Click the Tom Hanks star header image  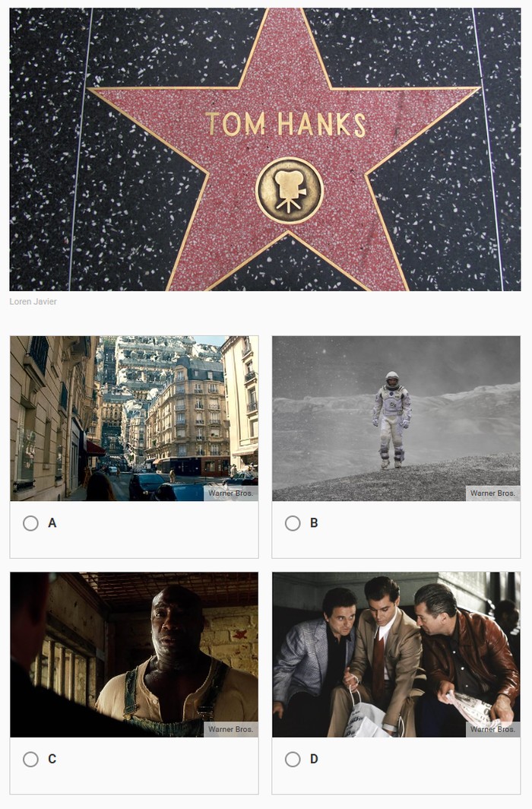click(x=265, y=150)
